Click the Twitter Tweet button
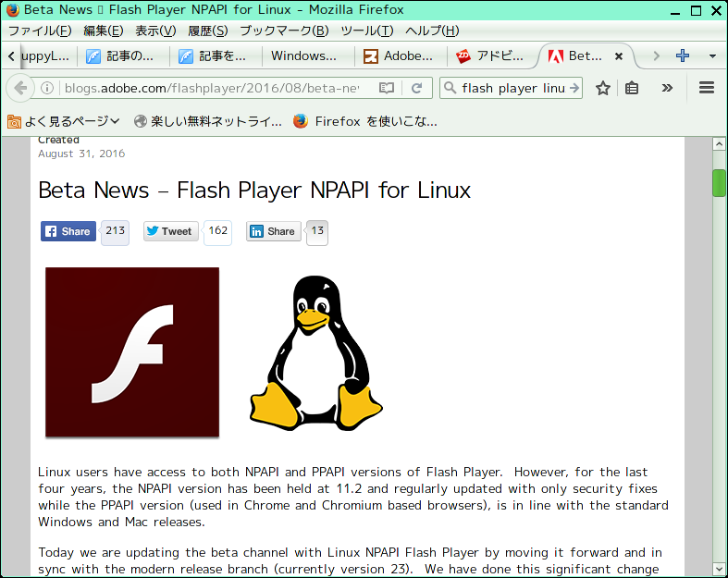This screenshot has height=578, width=728. [170, 231]
